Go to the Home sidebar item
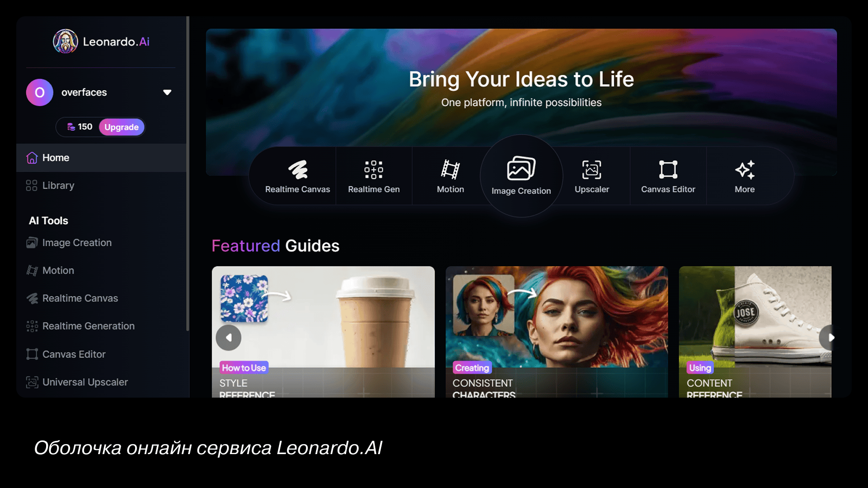Screen dimensions: 868x488 (x=101, y=158)
